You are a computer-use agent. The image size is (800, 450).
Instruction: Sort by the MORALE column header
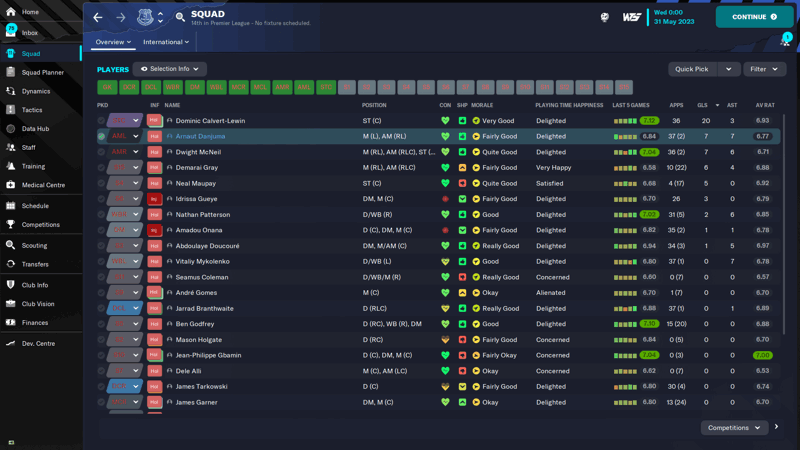[x=482, y=105]
